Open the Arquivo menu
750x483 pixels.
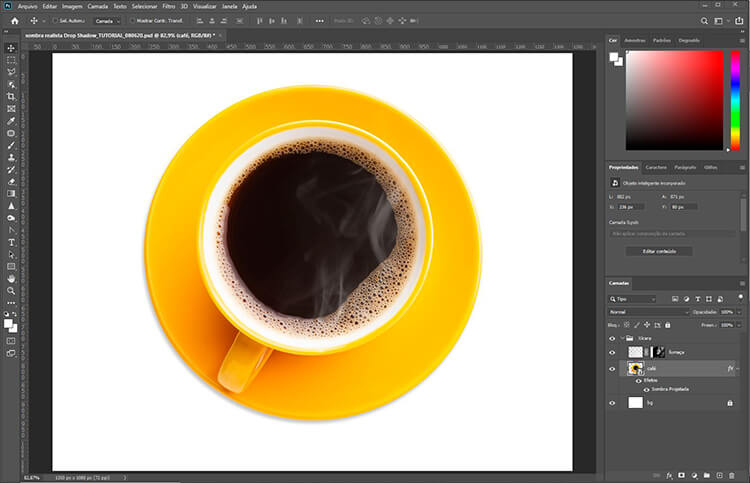coord(28,6)
